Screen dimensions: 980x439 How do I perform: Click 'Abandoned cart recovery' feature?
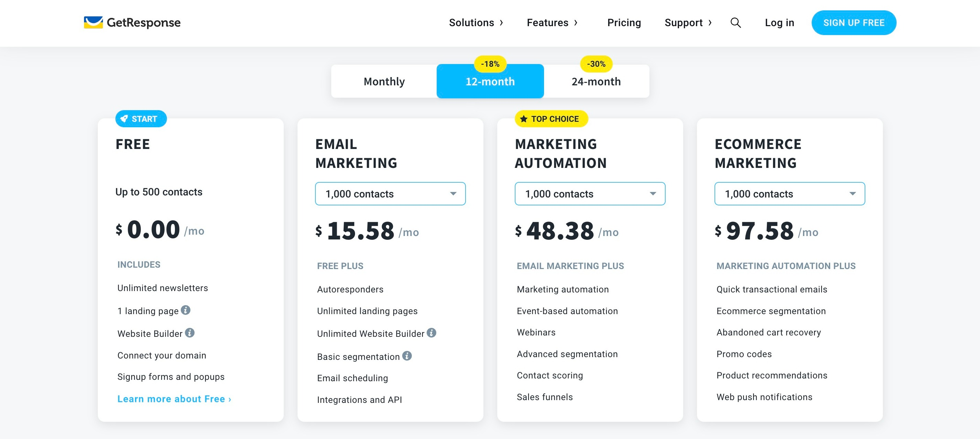(x=769, y=332)
